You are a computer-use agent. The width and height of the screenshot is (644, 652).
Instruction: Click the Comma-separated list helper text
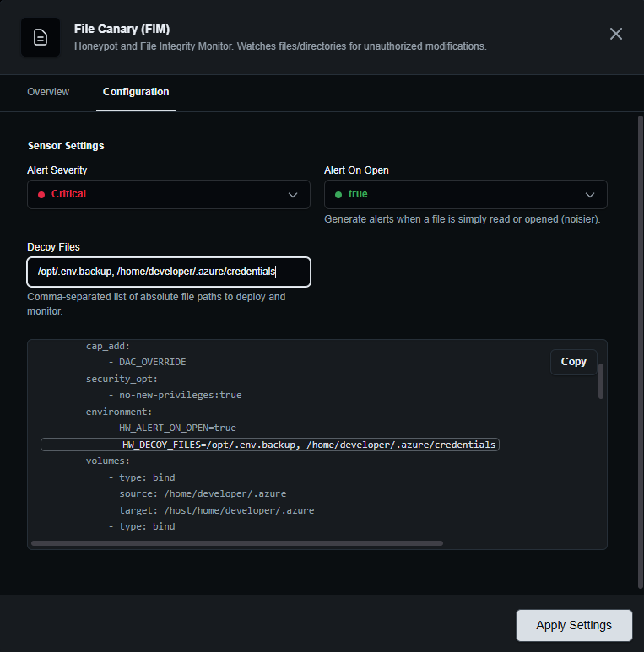coord(156,304)
